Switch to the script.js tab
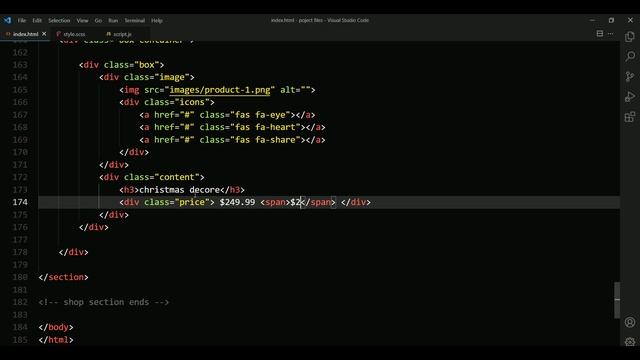Image resolution: width=640 pixels, height=360 pixels. [122, 34]
